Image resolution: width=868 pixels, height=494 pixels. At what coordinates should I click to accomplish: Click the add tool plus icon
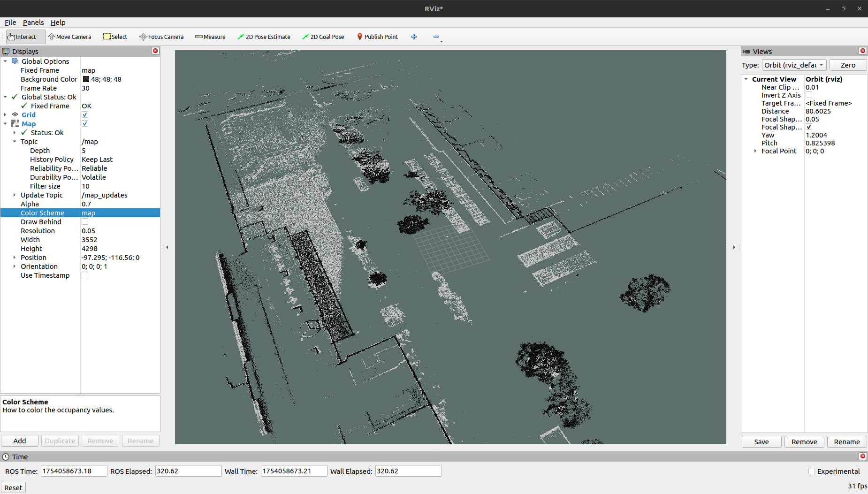[x=413, y=37]
